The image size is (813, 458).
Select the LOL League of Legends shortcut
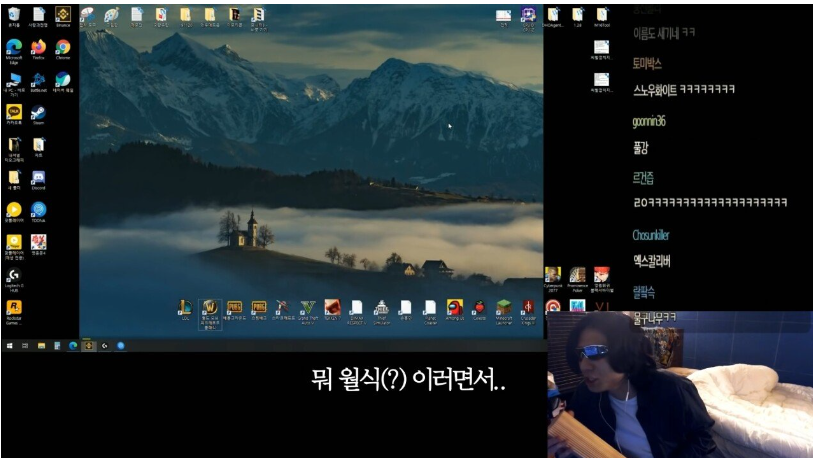point(185,310)
